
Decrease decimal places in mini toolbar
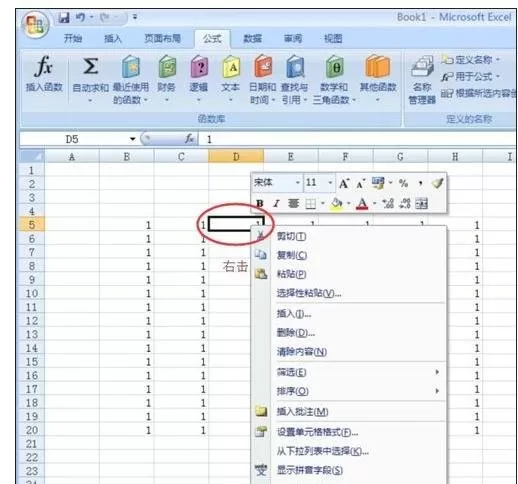[405, 203]
